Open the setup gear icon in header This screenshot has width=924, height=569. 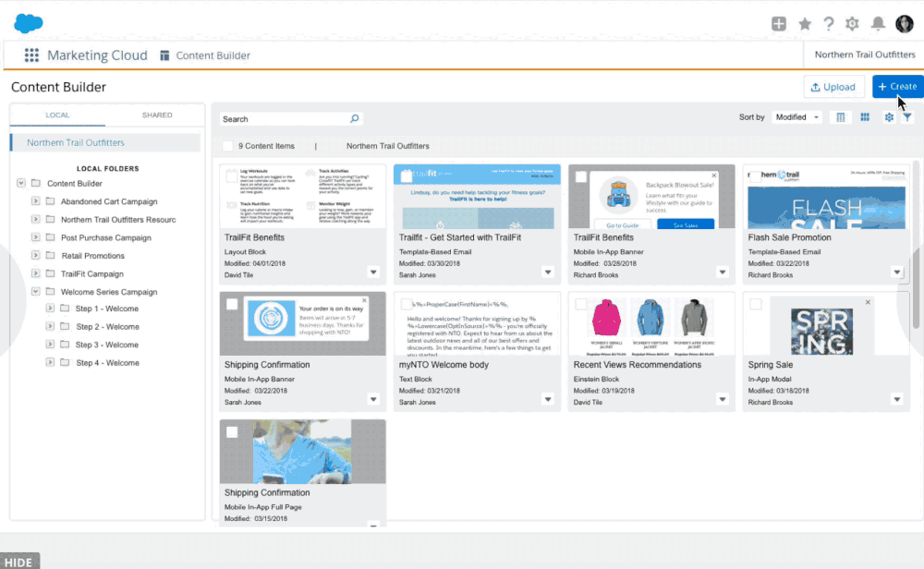pyautogui.click(x=852, y=24)
